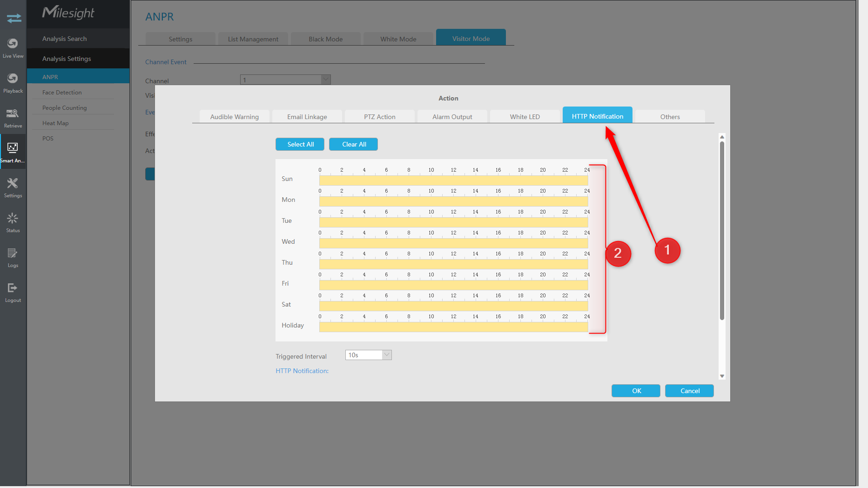Click the Tue schedule bar
This screenshot has height=488, width=868.
454,222
